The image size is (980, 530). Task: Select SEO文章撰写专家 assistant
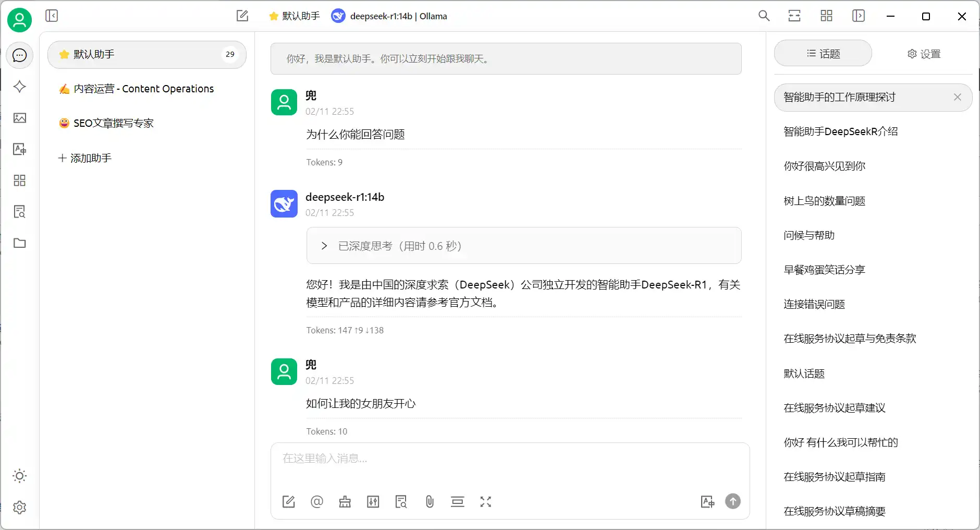(147, 123)
